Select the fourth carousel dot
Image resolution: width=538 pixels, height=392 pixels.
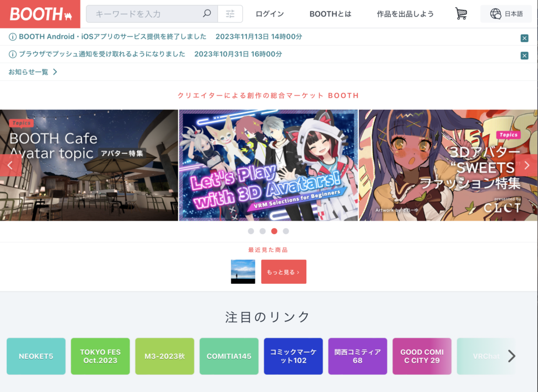(x=286, y=231)
